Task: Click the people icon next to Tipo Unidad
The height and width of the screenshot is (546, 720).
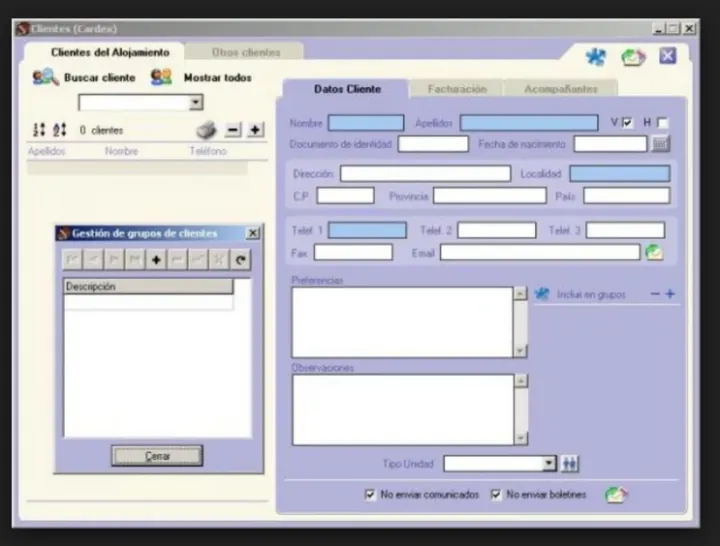Action: [x=571, y=464]
